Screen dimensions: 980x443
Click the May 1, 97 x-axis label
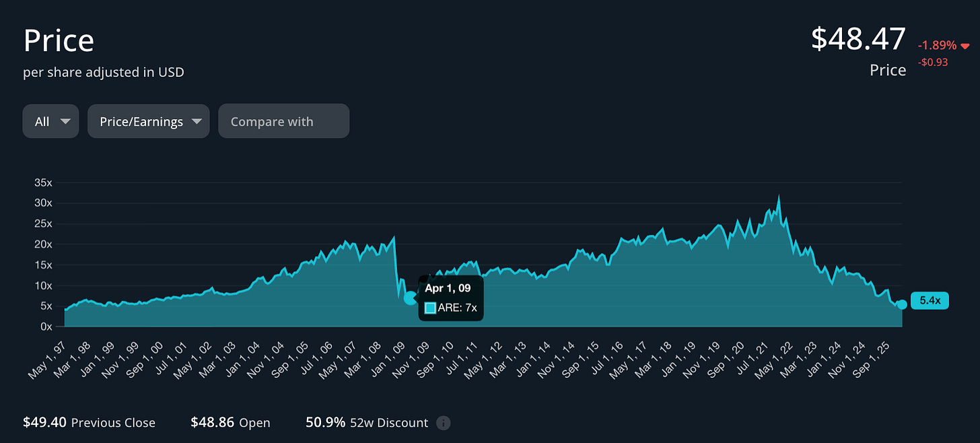click(x=48, y=360)
